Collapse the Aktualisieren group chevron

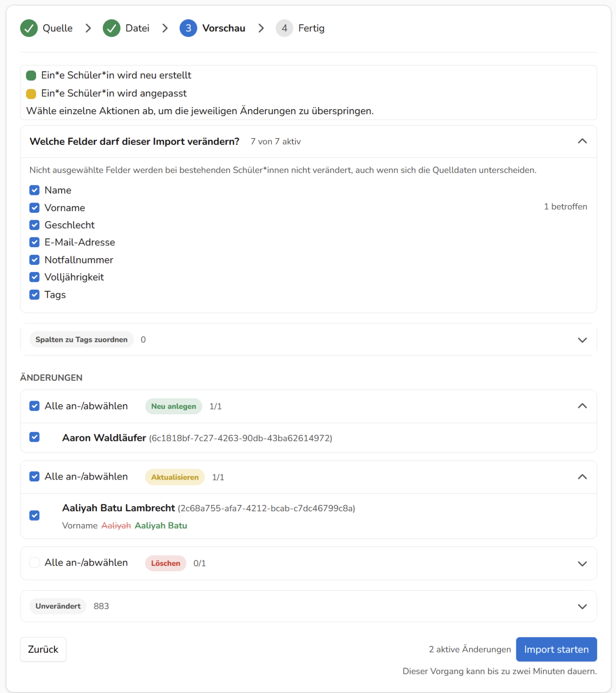click(x=582, y=477)
